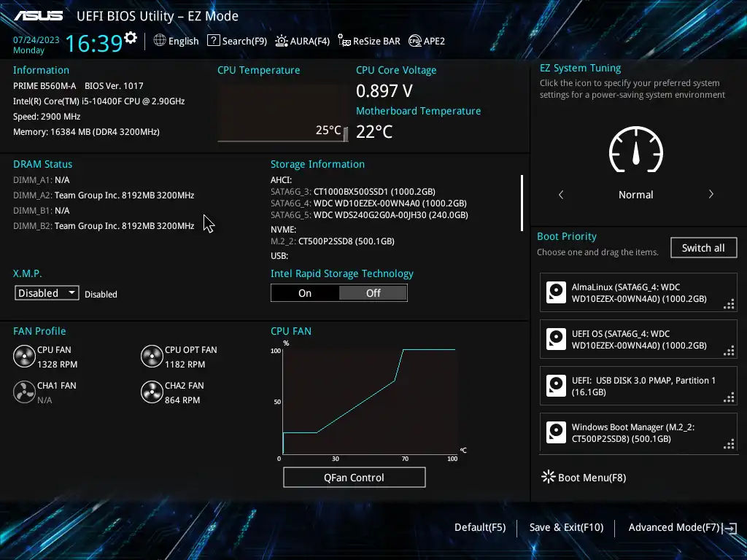Click the AlmaLinux boot entry disk icon
This screenshot has width=747, height=560.
[556, 293]
